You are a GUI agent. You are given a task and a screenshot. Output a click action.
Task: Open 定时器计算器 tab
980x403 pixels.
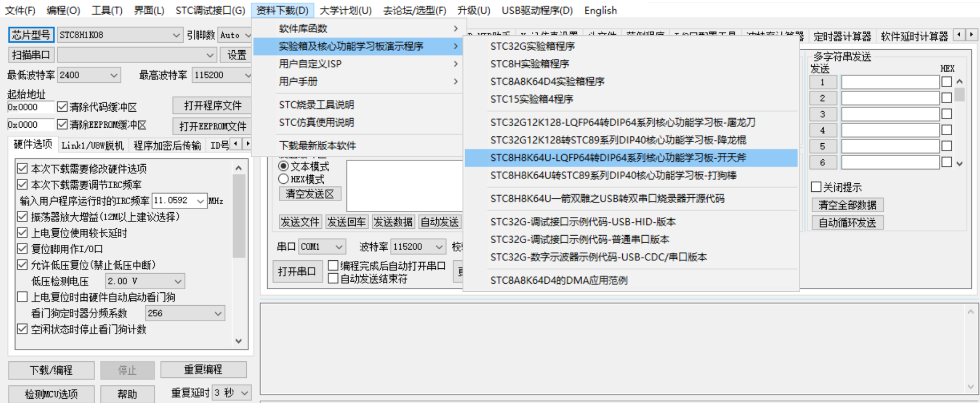click(842, 36)
